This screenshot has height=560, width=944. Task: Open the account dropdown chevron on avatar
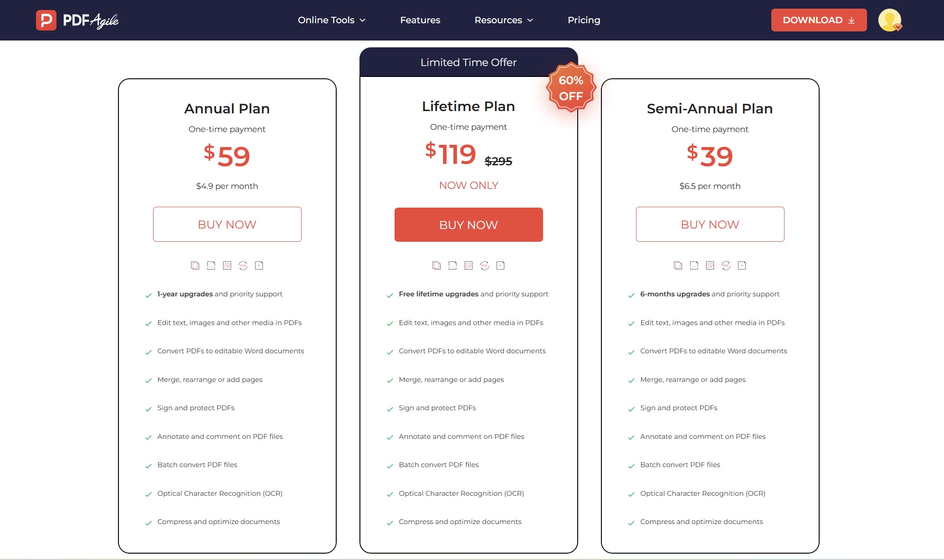(897, 27)
